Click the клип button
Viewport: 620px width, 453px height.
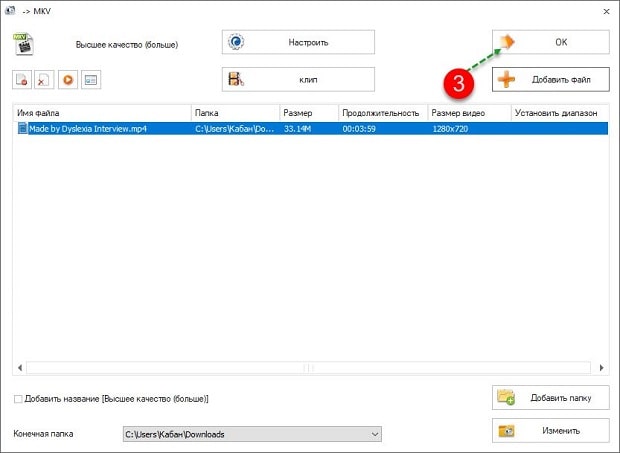[x=298, y=79]
